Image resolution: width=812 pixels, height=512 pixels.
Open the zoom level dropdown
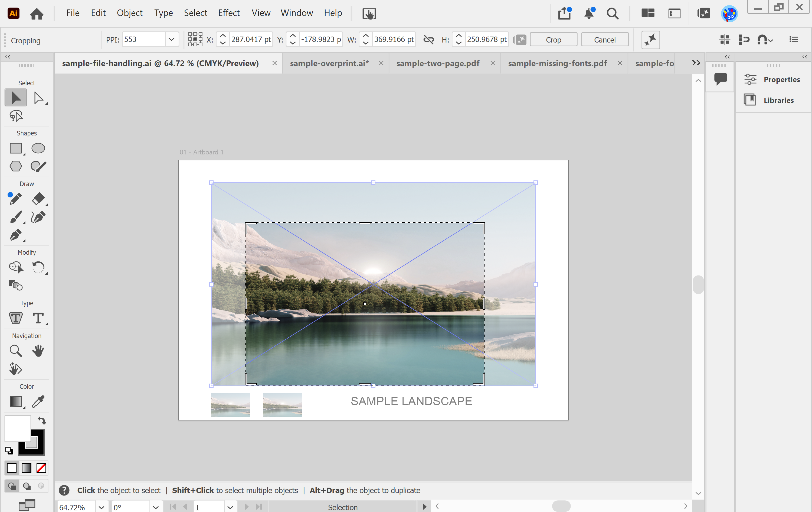point(101,507)
